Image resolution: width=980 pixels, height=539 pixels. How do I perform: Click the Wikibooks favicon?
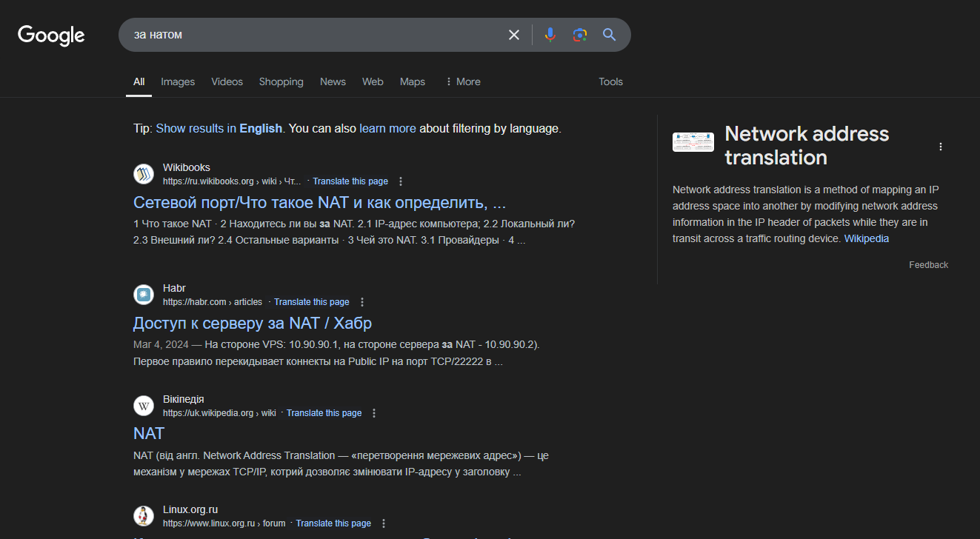coord(144,174)
